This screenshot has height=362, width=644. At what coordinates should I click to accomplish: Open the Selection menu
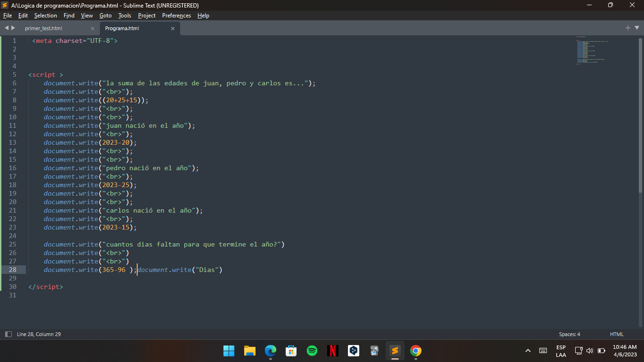coord(46,16)
